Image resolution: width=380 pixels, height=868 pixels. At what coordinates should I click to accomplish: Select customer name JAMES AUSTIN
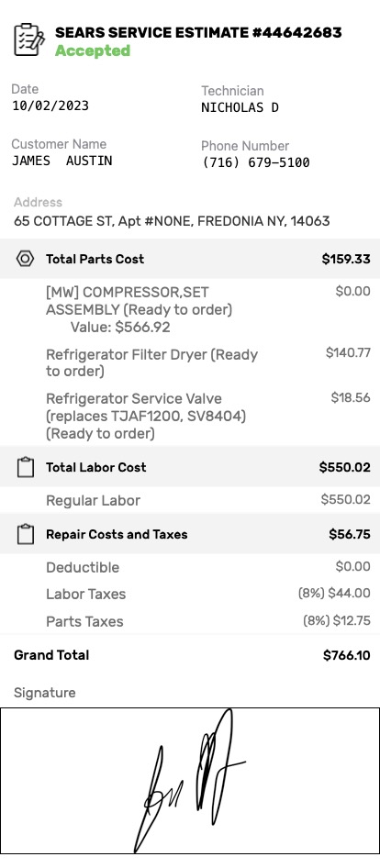click(62, 161)
